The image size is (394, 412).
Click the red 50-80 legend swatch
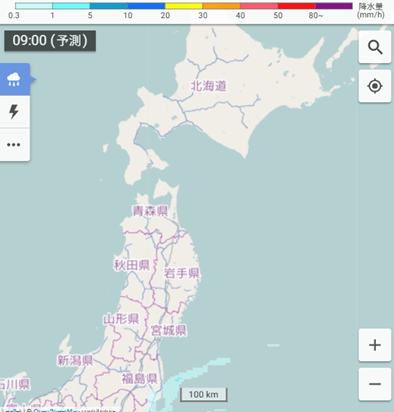coord(296,6)
